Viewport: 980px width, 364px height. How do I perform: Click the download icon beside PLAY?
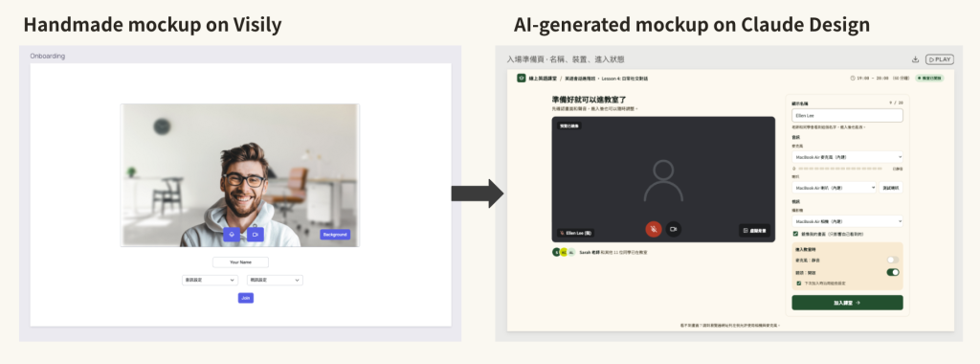coord(916,59)
